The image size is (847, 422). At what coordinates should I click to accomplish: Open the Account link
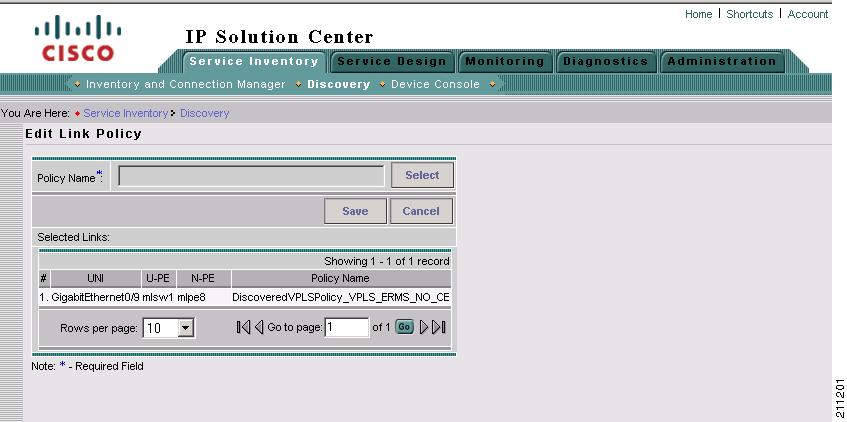click(x=808, y=14)
